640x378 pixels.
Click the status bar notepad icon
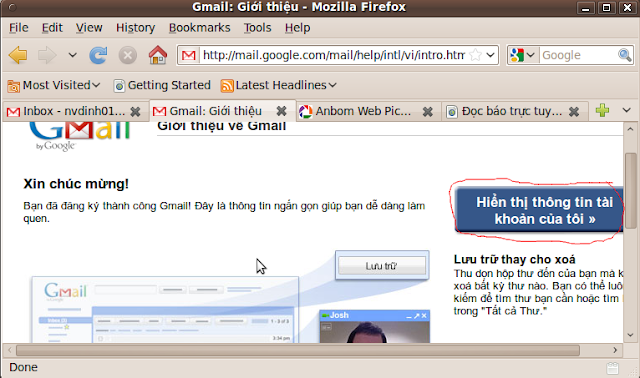coord(612,368)
